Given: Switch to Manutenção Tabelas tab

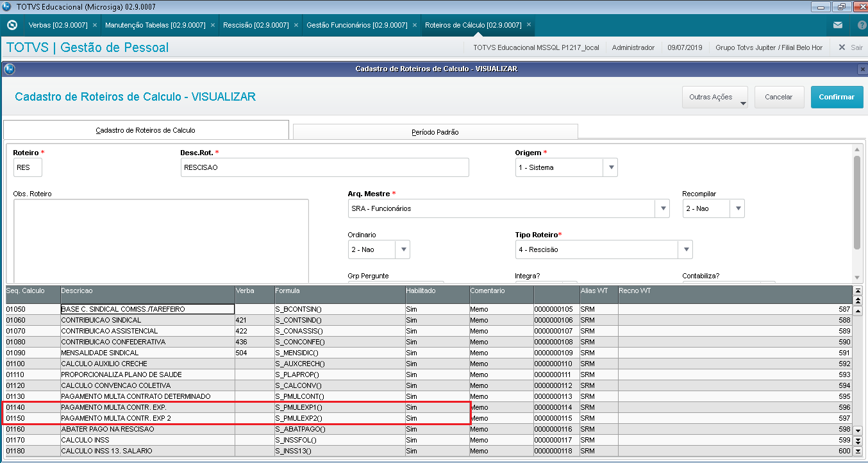Looking at the screenshot, I should click(x=155, y=25).
